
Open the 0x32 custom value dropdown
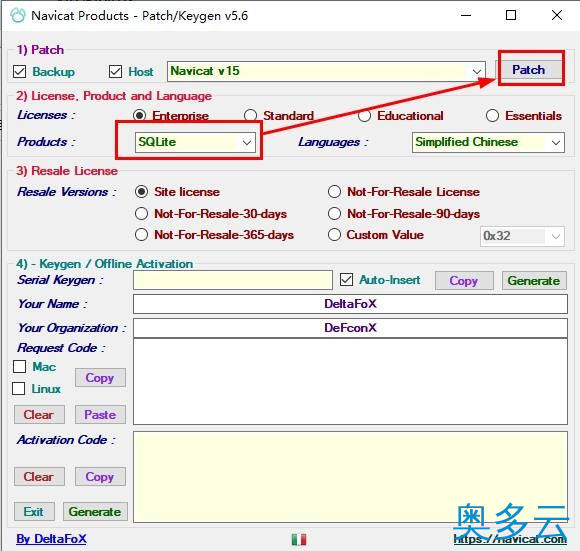coord(522,236)
